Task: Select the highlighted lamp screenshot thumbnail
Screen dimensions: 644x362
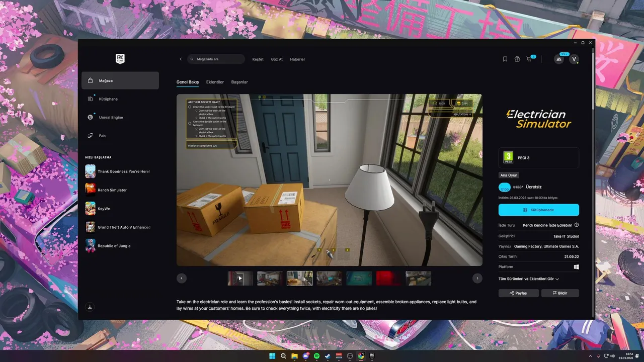Action: pyautogui.click(x=299, y=278)
